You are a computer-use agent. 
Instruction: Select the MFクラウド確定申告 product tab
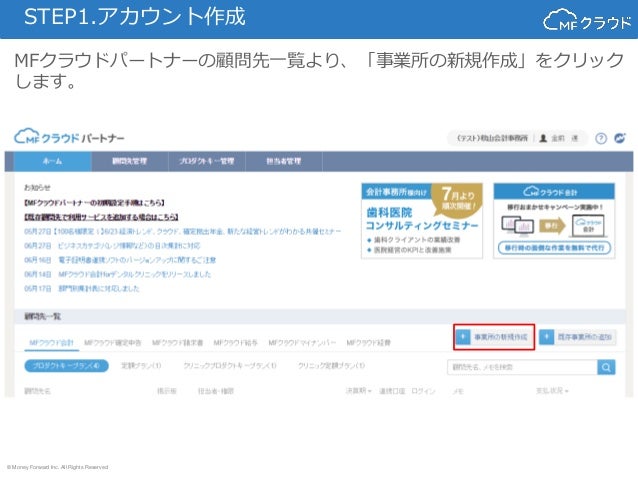pos(113,343)
